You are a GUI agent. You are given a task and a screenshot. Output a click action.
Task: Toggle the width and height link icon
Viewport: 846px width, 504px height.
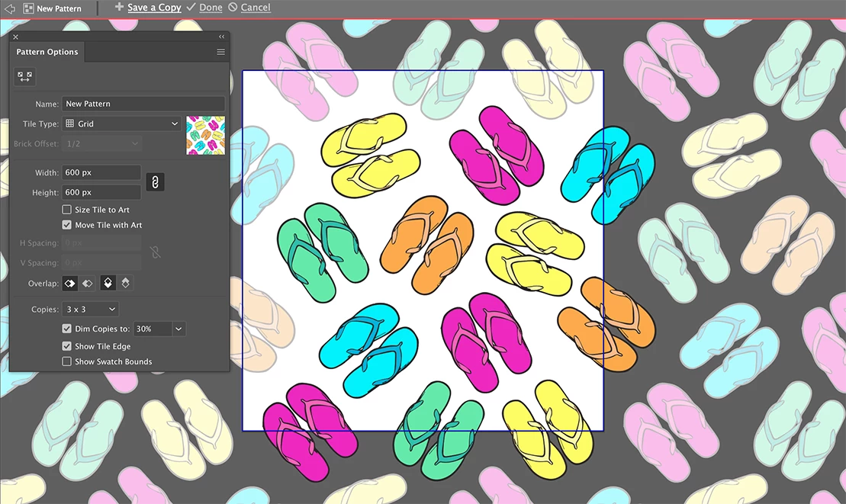point(155,182)
